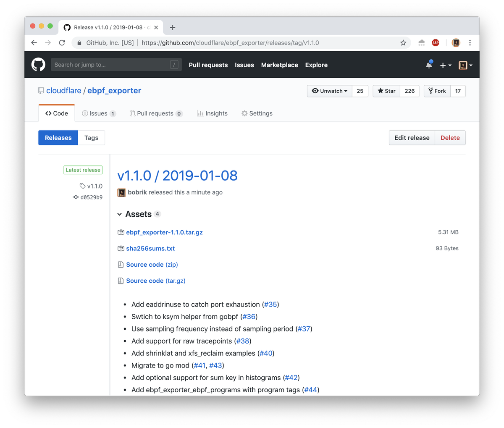Download Source code (zip)
Screen dimensions: 504x428
pyautogui.click(x=152, y=265)
